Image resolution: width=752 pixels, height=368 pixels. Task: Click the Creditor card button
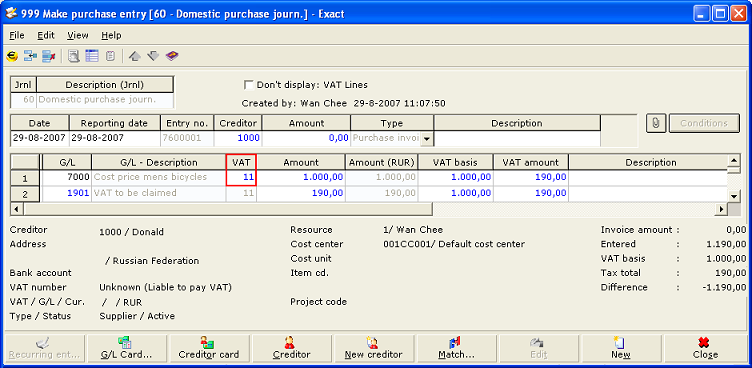tap(209, 348)
